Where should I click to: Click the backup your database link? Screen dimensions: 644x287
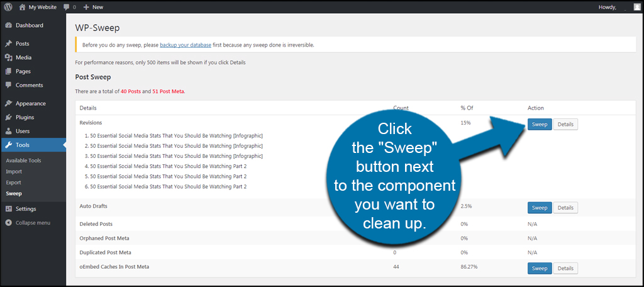[x=186, y=45]
